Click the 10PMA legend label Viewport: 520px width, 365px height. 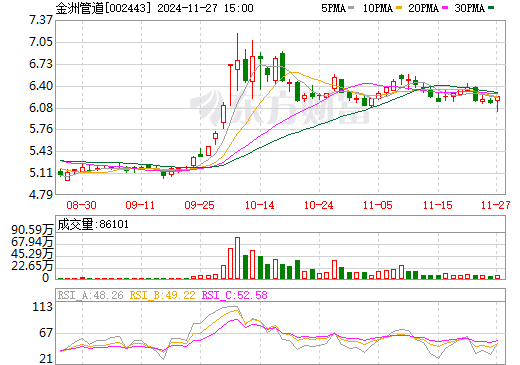click(x=378, y=8)
